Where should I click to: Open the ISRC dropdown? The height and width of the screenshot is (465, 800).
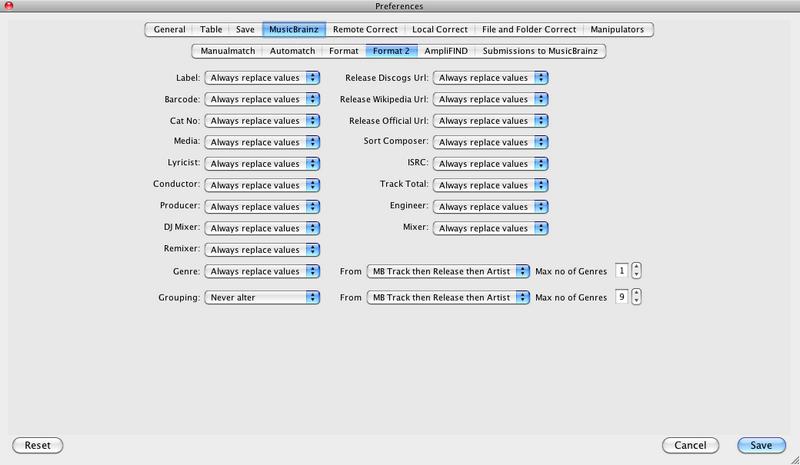[491, 163]
